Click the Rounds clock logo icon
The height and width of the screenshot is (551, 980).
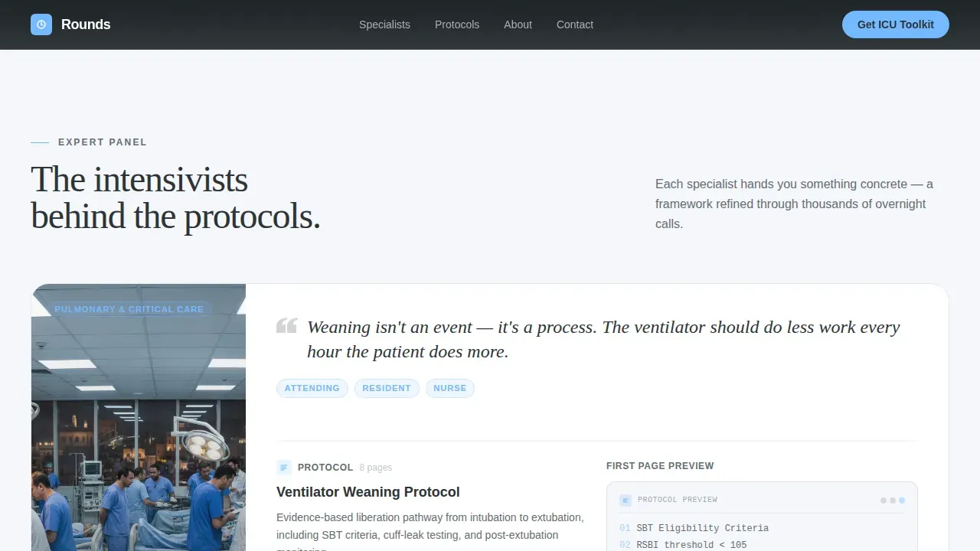41,24
